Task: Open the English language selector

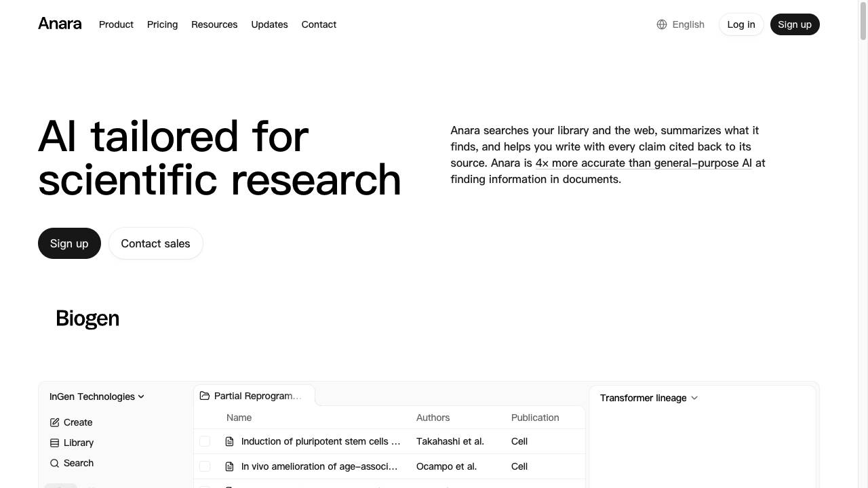Action: [x=680, y=24]
